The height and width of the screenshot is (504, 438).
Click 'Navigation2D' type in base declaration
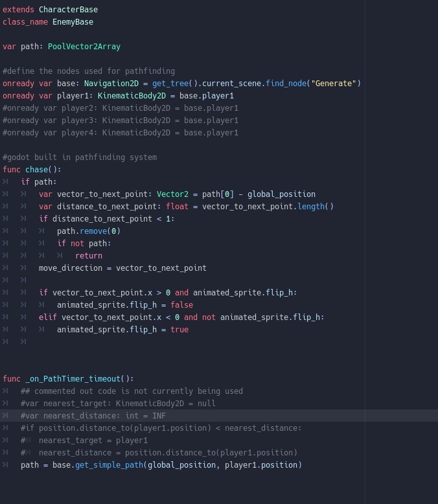[x=111, y=84]
